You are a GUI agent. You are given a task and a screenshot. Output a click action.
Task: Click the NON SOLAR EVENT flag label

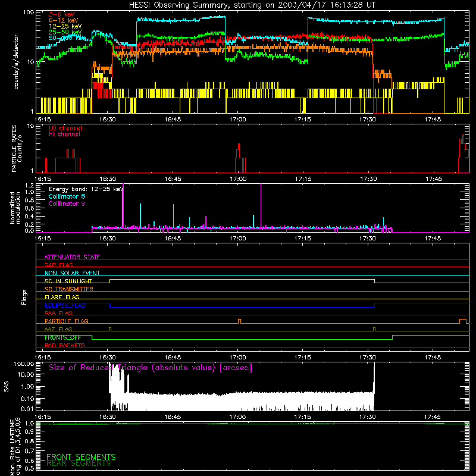(x=72, y=273)
